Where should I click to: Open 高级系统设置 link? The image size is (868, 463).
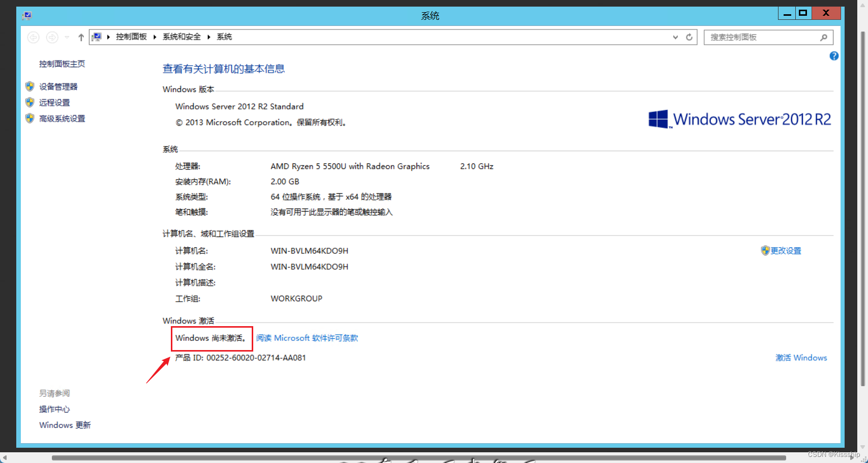(x=62, y=119)
